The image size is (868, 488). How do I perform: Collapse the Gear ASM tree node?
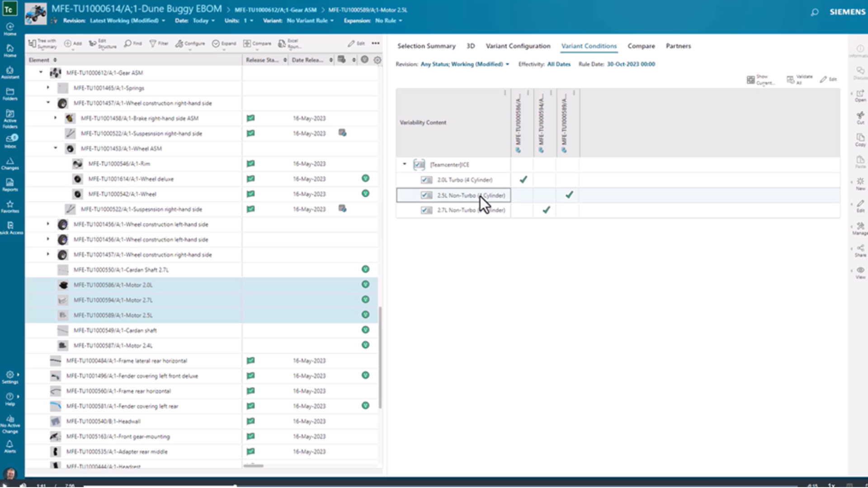point(41,72)
